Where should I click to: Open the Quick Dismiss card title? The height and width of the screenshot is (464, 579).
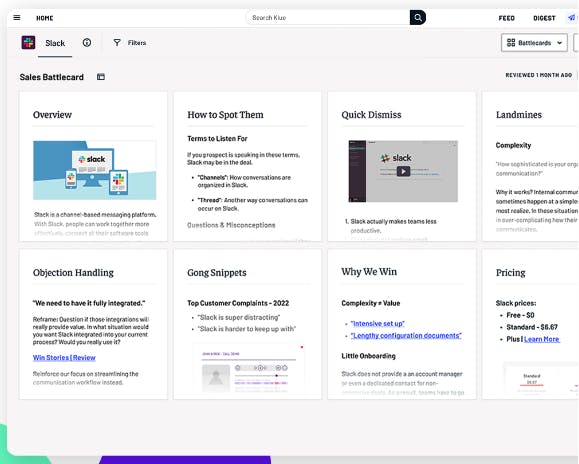pyautogui.click(x=371, y=115)
